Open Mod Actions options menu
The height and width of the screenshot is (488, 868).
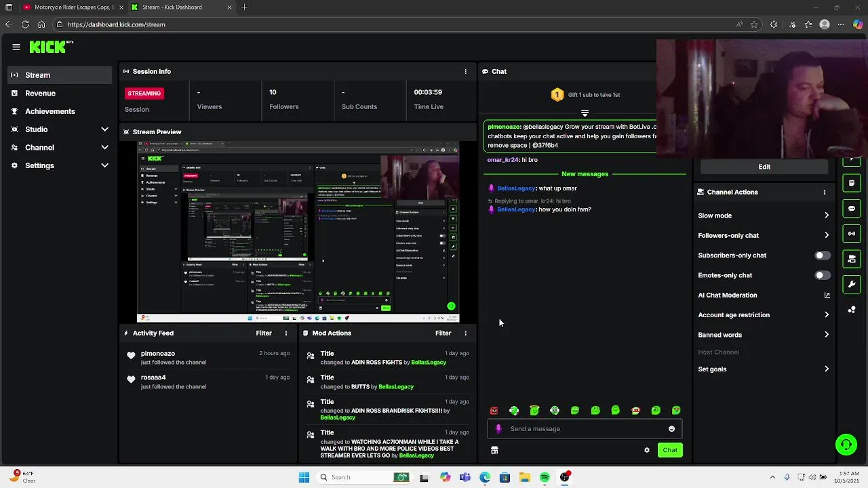click(x=465, y=333)
